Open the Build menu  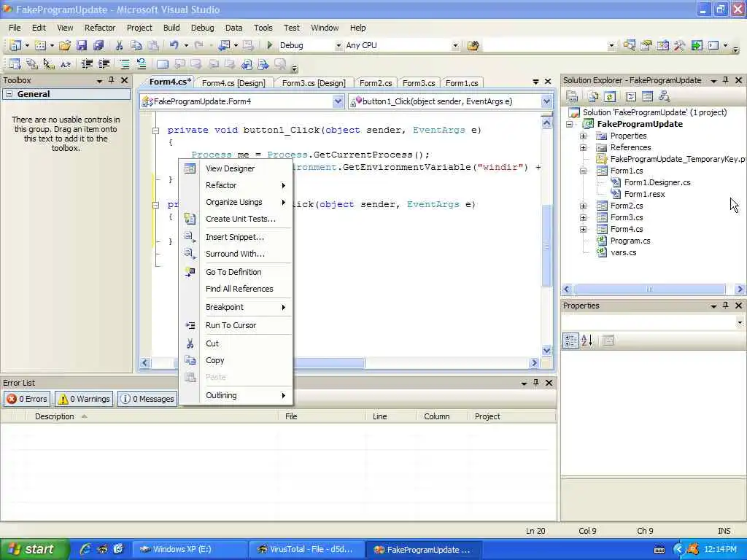(x=171, y=28)
